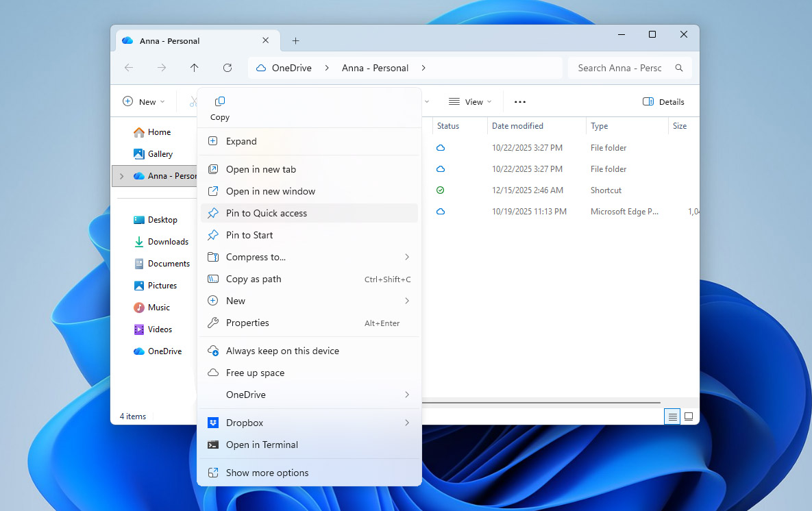Switch to large thumbnails view toggle
Viewport: 812px width, 511px height.
pos(689,416)
